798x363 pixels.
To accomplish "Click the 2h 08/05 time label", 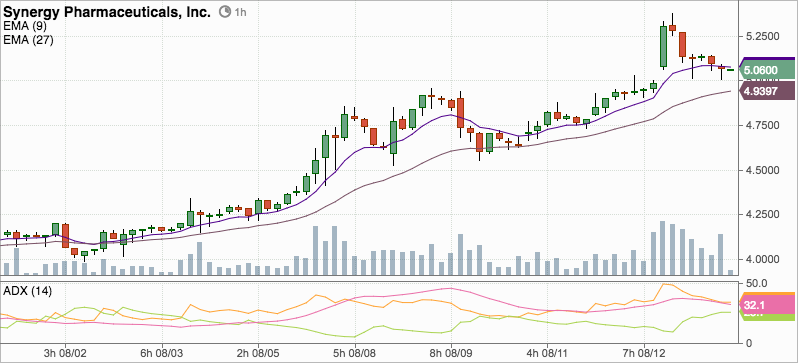I will pos(258,352).
